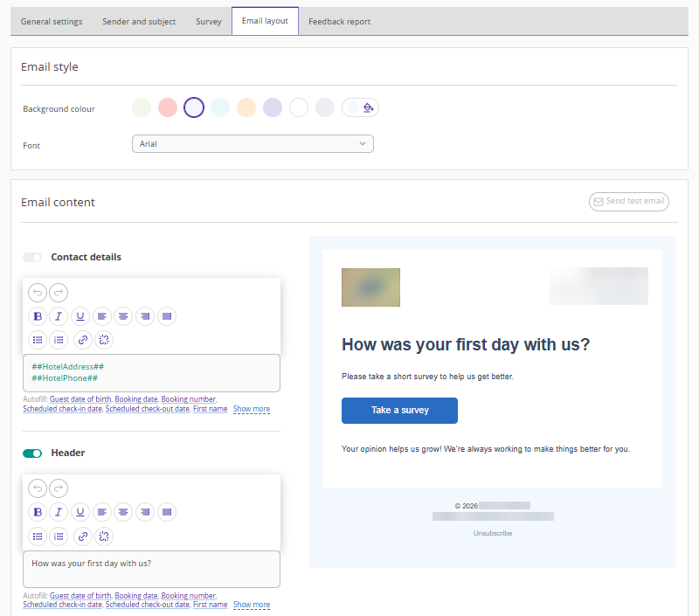
Task: Insert numbered list in the Header editor
Action: [59, 536]
